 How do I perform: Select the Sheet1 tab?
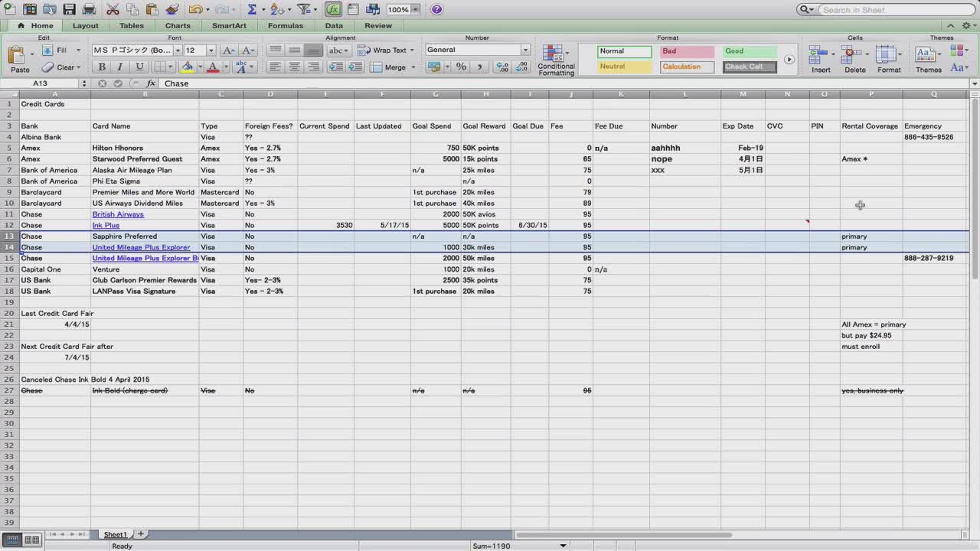pyautogui.click(x=116, y=534)
